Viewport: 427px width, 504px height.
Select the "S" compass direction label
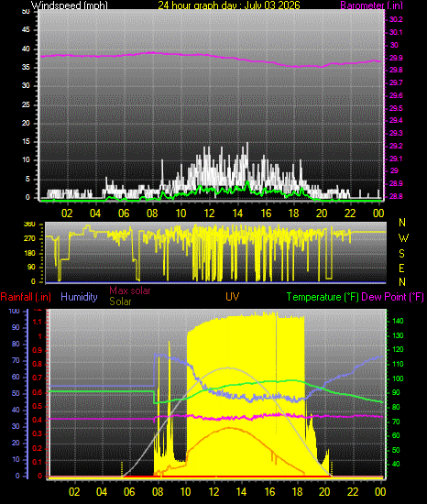coord(401,254)
